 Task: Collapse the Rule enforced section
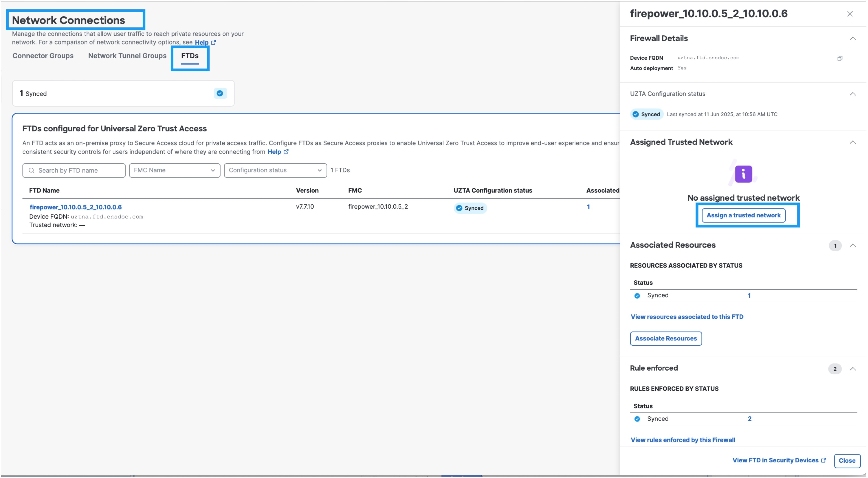click(x=853, y=369)
